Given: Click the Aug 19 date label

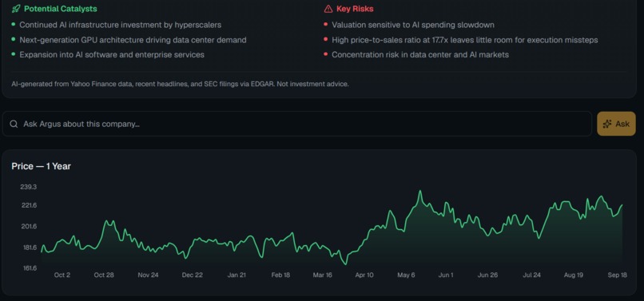Looking at the screenshot, I should click(574, 275).
